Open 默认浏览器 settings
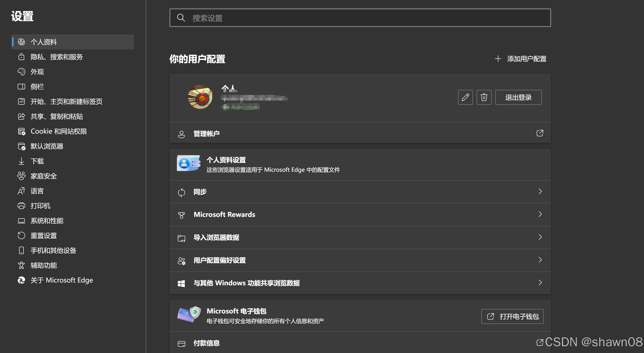Viewport: 644px width, 353px height. 73,146
